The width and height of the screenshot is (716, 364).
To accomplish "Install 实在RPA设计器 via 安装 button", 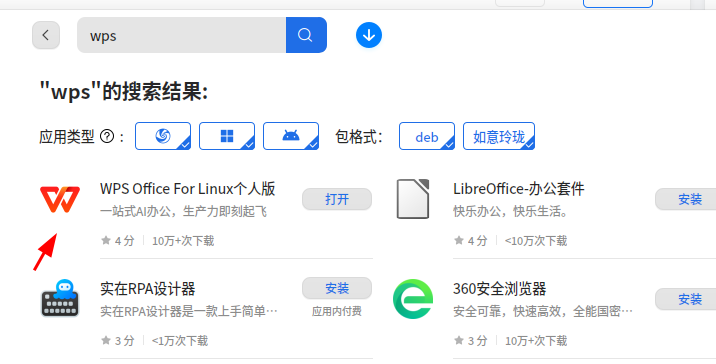I will click(337, 288).
